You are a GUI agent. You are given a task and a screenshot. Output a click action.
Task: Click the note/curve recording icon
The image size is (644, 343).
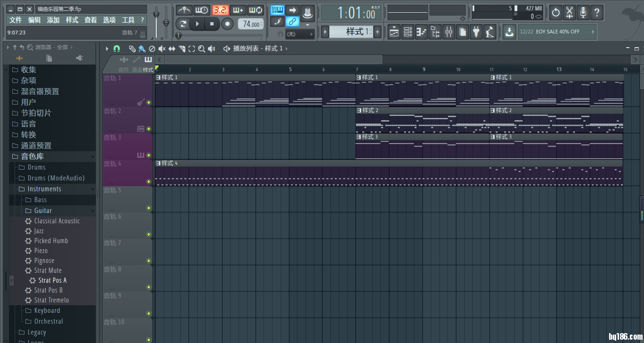(x=277, y=21)
